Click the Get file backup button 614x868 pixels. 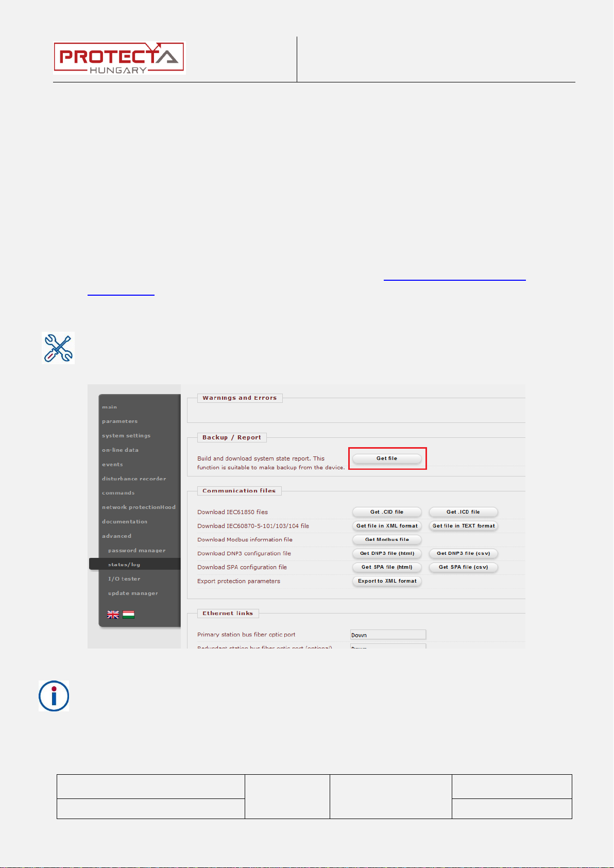387,458
